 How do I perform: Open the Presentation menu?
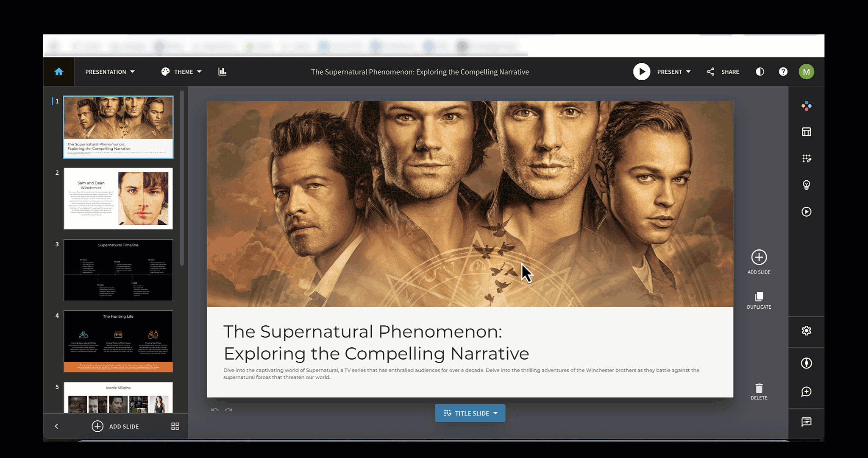(x=110, y=72)
